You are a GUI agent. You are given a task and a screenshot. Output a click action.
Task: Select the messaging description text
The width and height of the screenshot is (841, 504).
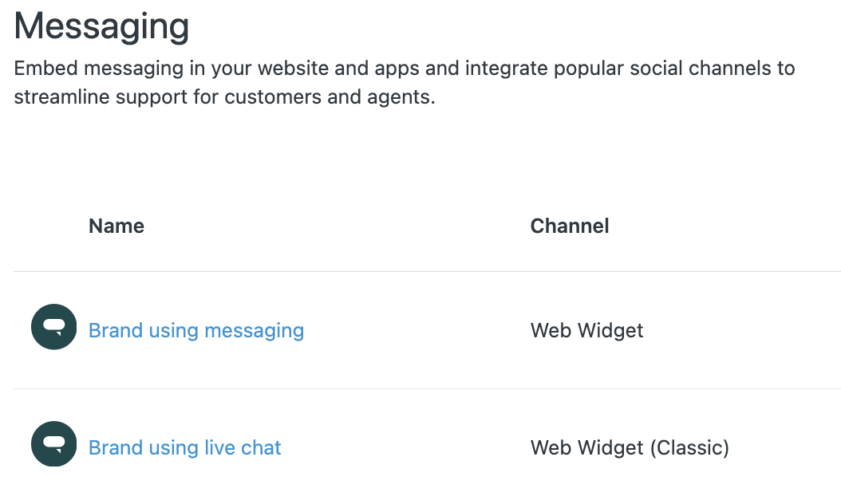(403, 82)
